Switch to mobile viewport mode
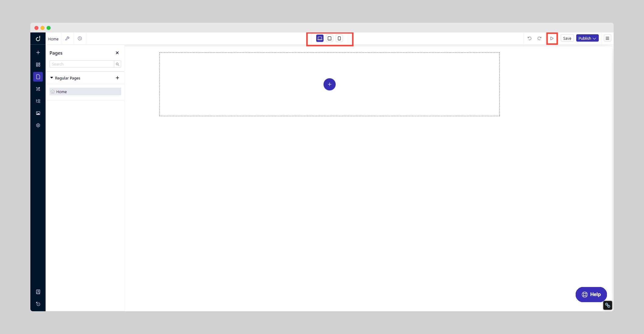Screen dimensions: 644x334 click(x=339, y=38)
